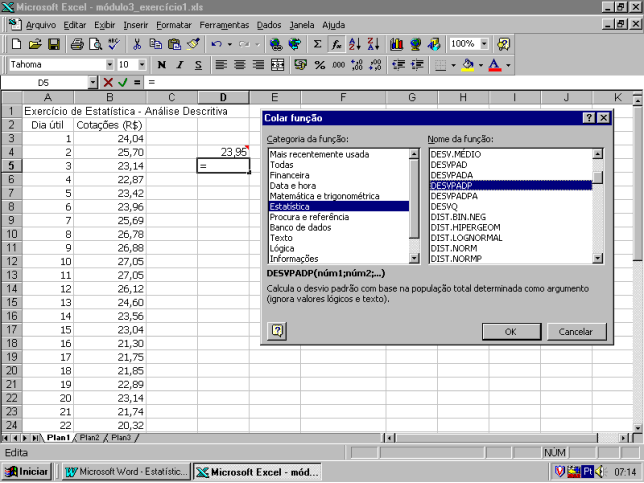Click the Save icon in toolbar

click(54, 44)
